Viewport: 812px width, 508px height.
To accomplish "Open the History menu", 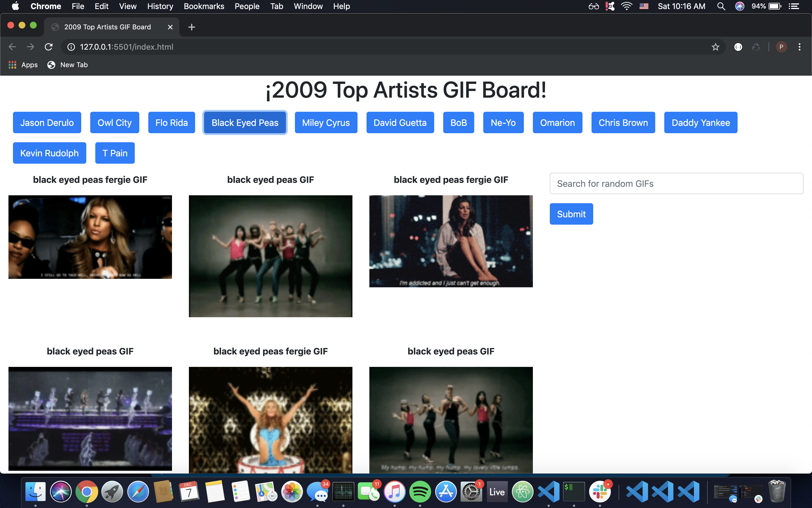I will (x=160, y=6).
